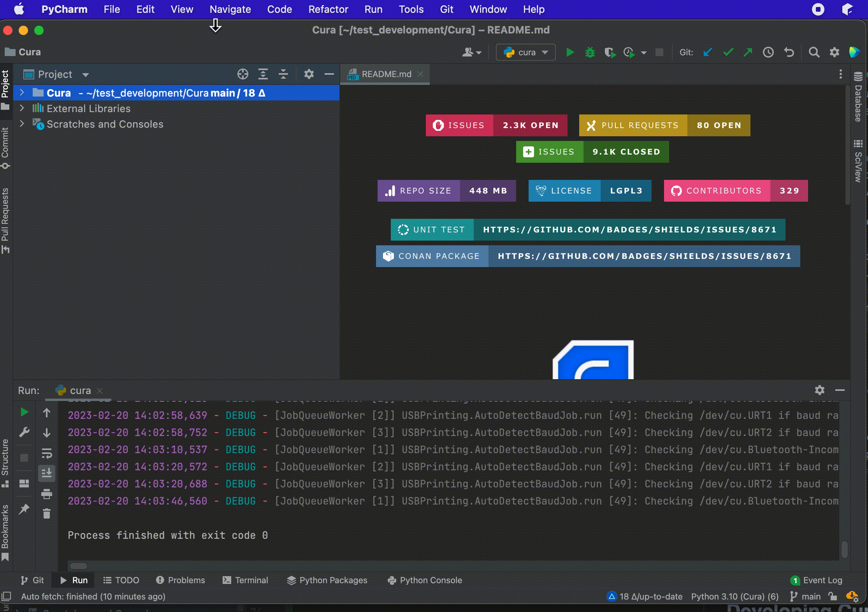This screenshot has height=612, width=868.
Task: Collapse all in Project panel
Action: coord(283,74)
